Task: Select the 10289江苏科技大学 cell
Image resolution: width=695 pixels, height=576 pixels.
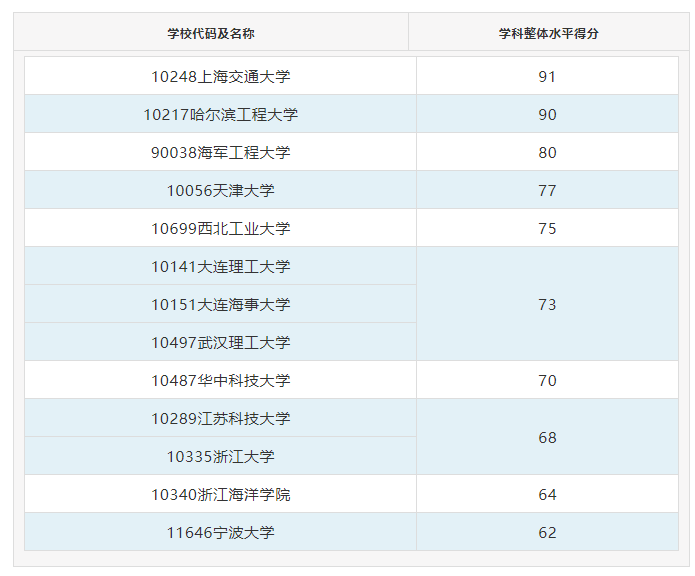Action: [x=220, y=418]
